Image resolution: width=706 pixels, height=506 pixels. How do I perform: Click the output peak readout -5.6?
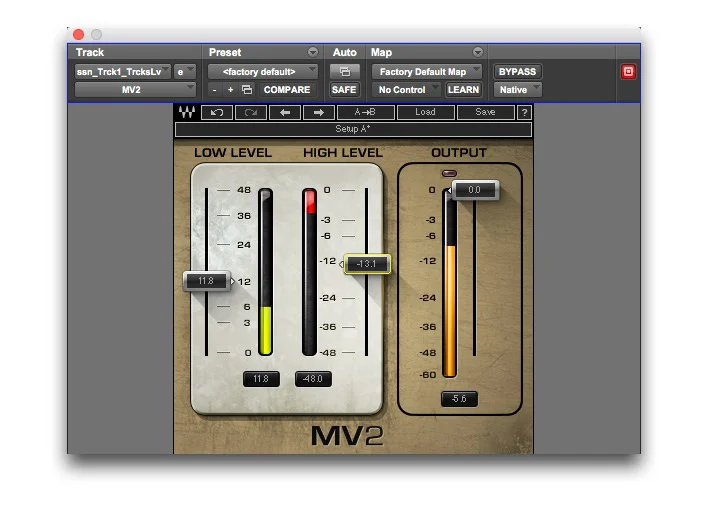459,399
